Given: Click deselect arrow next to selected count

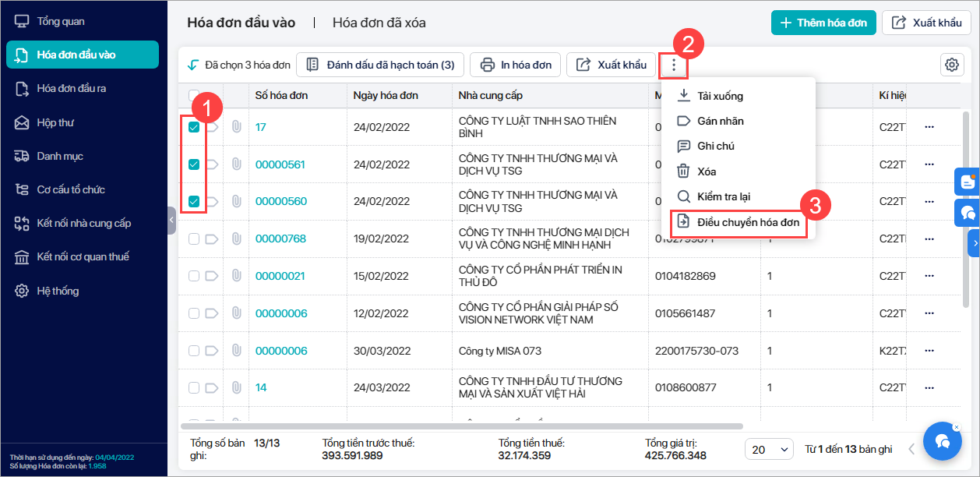Looking at the screenshot, I should (192, 65).
